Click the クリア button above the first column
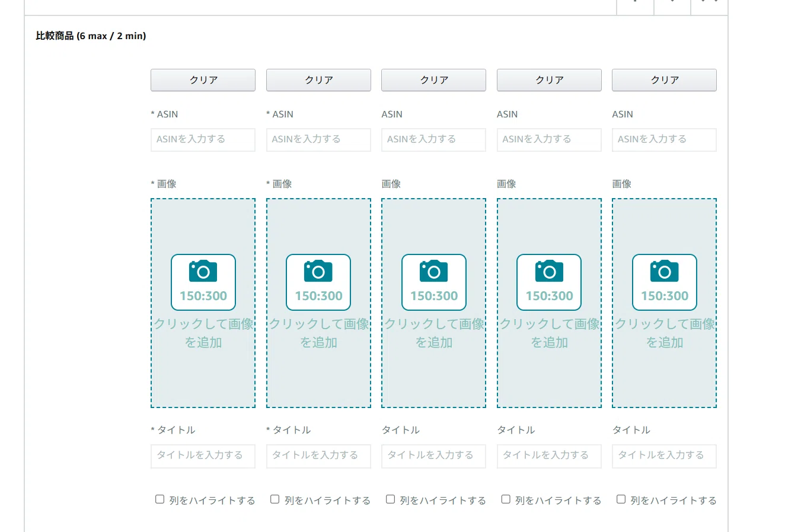Screen dimensions: 785x532 point(203,80)
